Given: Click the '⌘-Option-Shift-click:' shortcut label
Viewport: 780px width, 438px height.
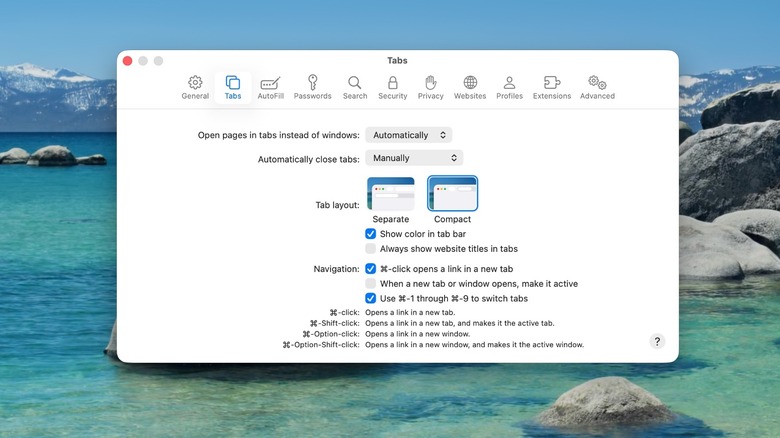Looking at the screenshot, I should pos(321,344).
